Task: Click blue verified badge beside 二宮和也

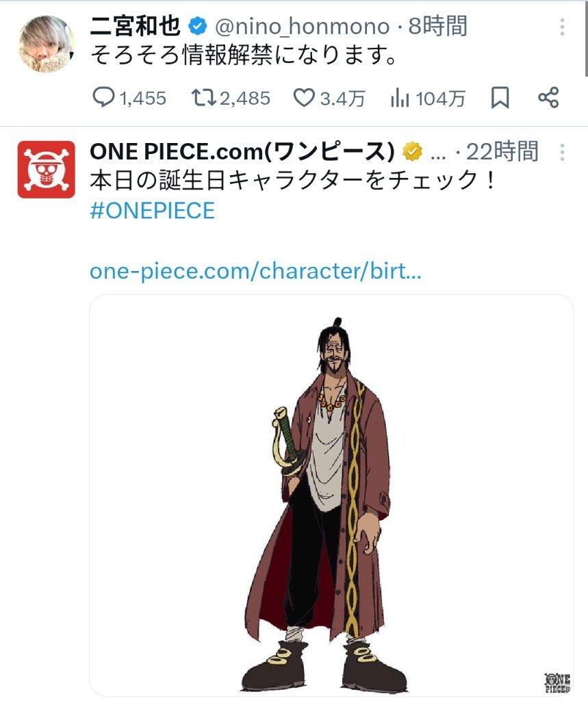Action: (x=198, y=27)
